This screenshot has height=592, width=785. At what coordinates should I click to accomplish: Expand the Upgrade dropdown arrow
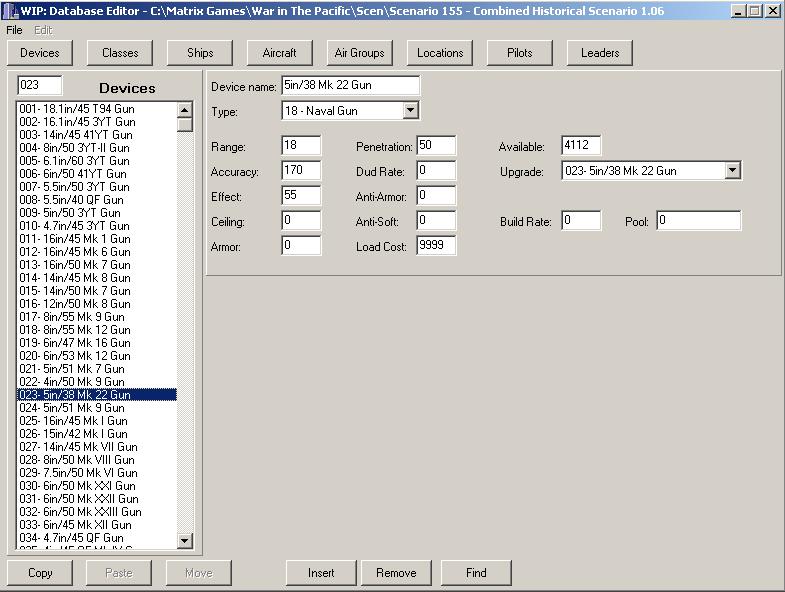click(732, 171)
